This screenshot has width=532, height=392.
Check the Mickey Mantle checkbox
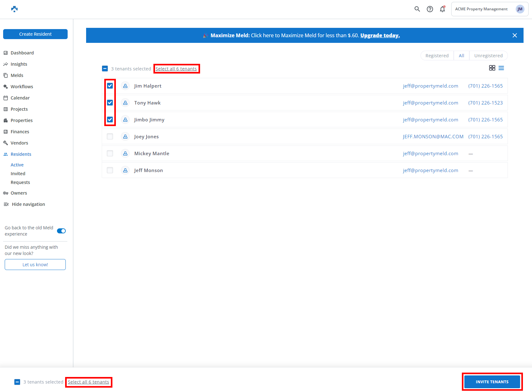tap(110, 153)
